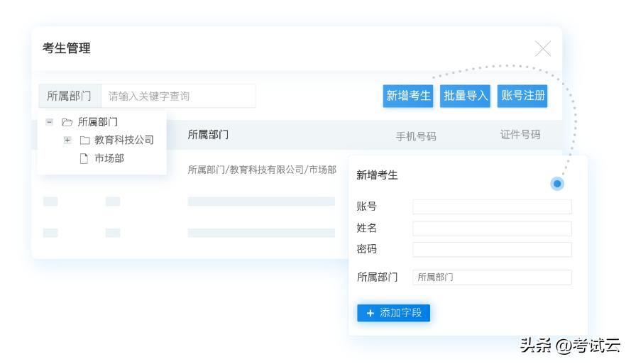Close the 考生管理 dialog with X

[x=543, y=49]
